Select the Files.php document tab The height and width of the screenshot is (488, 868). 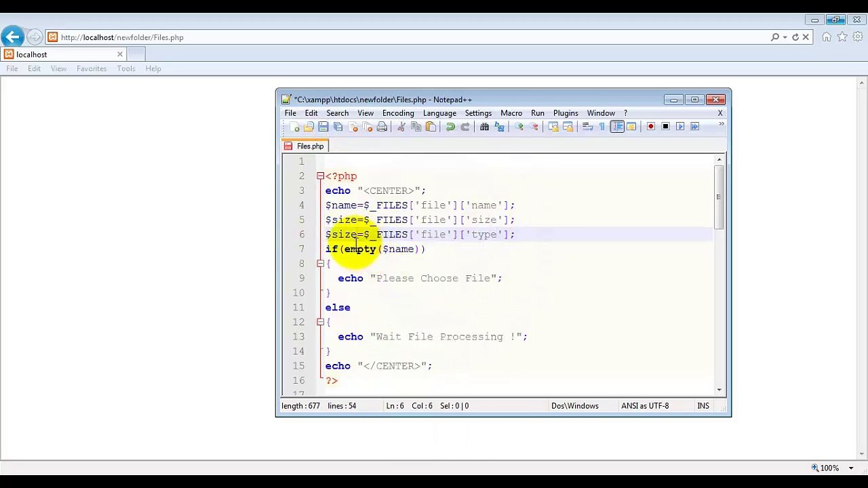304,146
